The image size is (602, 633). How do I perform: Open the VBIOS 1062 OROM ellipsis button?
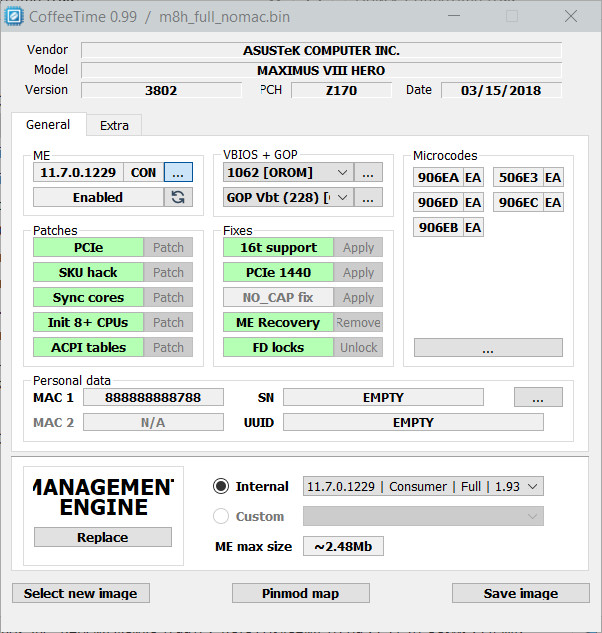[x=368, y=172]
